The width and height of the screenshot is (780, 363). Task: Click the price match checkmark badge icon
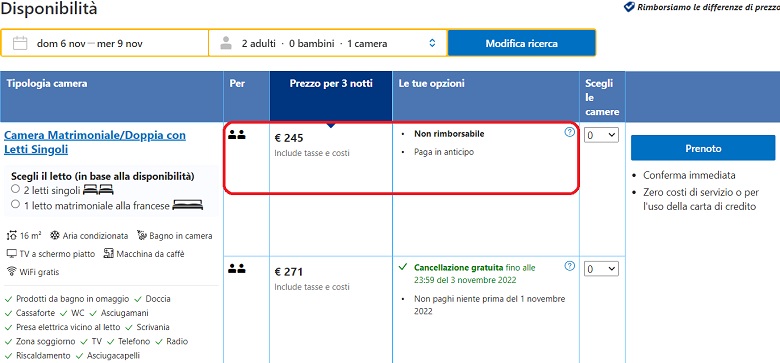coord(629,7)
